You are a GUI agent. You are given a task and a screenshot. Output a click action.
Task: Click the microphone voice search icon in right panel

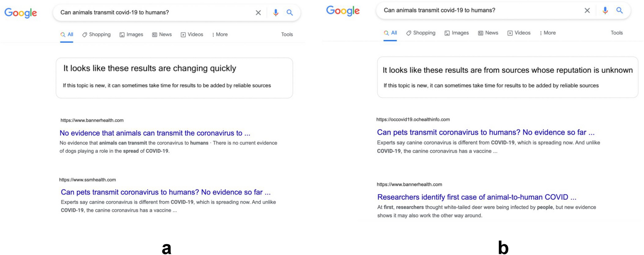[x=605, y=11]
